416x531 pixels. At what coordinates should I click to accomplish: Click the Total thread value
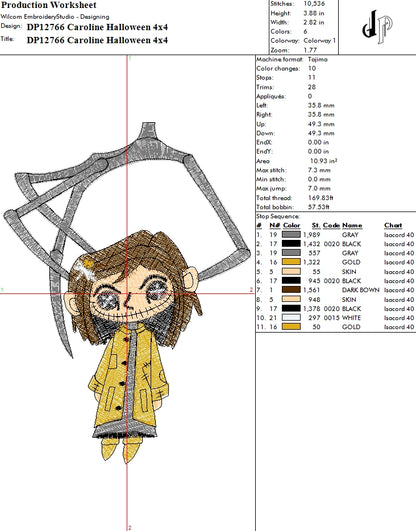[x=318, y=198]
